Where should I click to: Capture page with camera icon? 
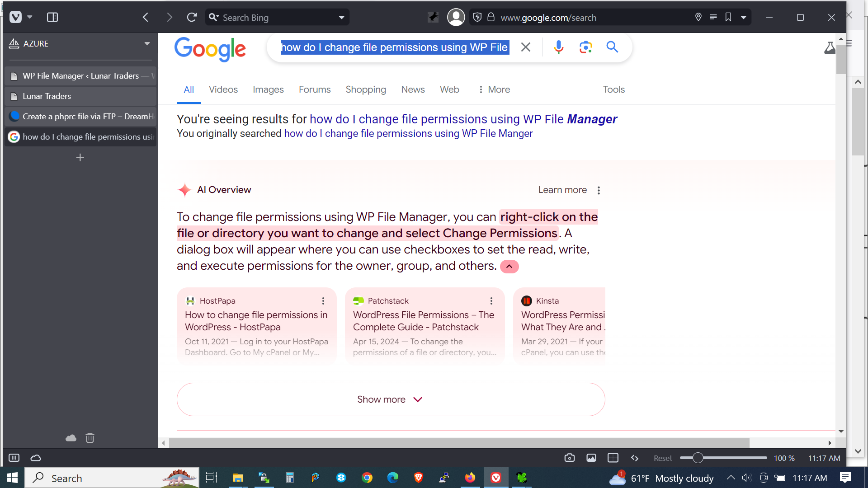[570, 458]
